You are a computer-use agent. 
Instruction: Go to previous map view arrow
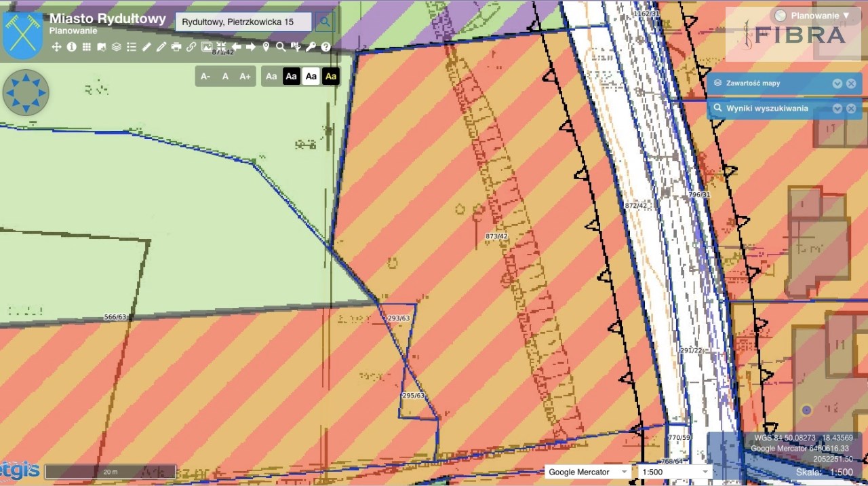point(237,47)
